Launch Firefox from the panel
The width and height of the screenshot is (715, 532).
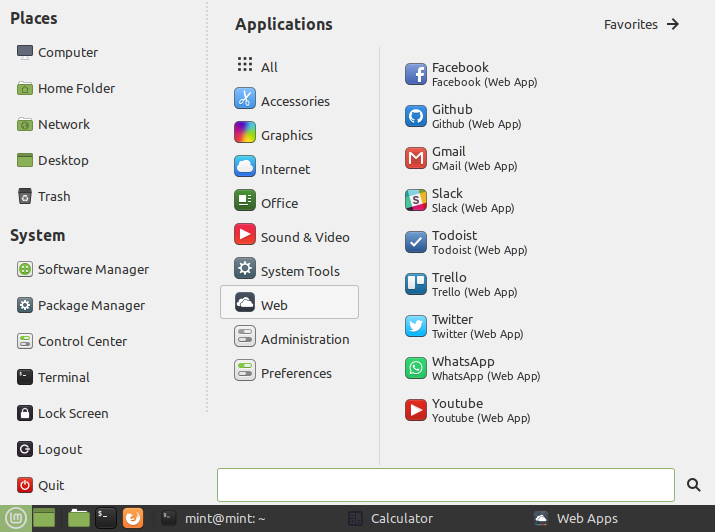pos(133,518)
